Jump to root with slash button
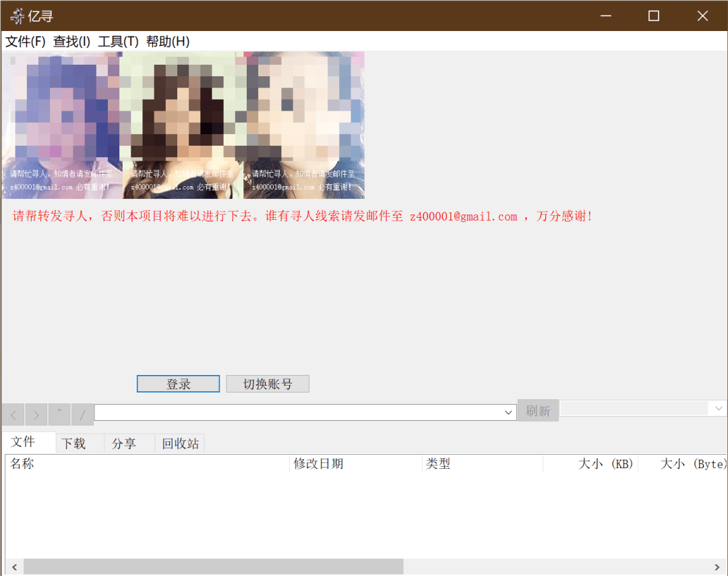The width and height of the screenshot is (728, 576). click(83, 414)
